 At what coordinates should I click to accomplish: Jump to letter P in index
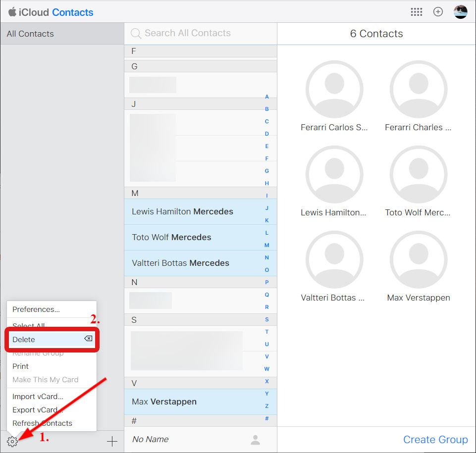pyautogui.click(x=267, y=282)
